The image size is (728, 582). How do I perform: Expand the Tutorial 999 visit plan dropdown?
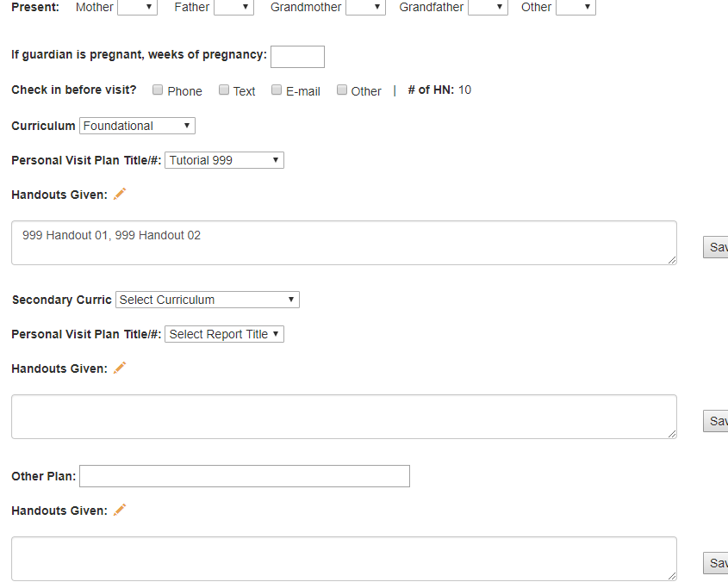point(224,160)
